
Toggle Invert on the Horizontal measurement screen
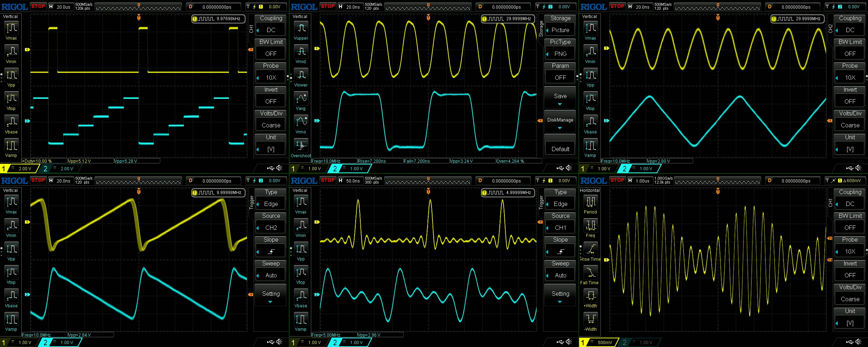pos(850,271)
